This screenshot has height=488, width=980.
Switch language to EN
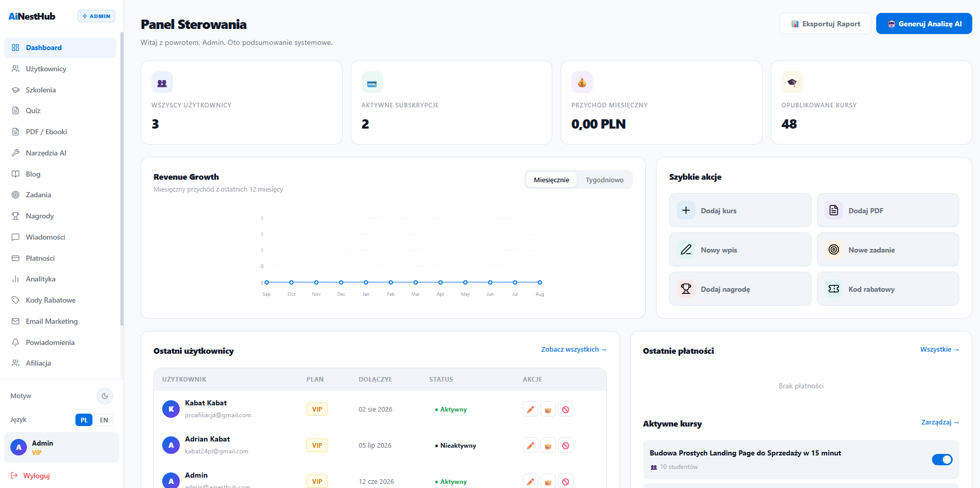[104, 420]
